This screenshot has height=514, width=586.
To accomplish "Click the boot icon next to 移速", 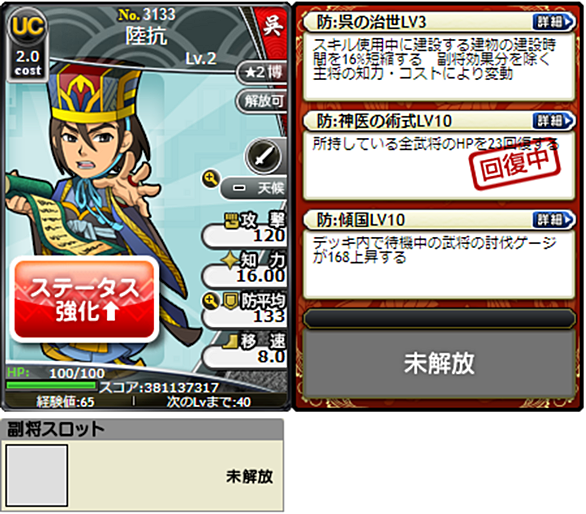I will 231,341.
